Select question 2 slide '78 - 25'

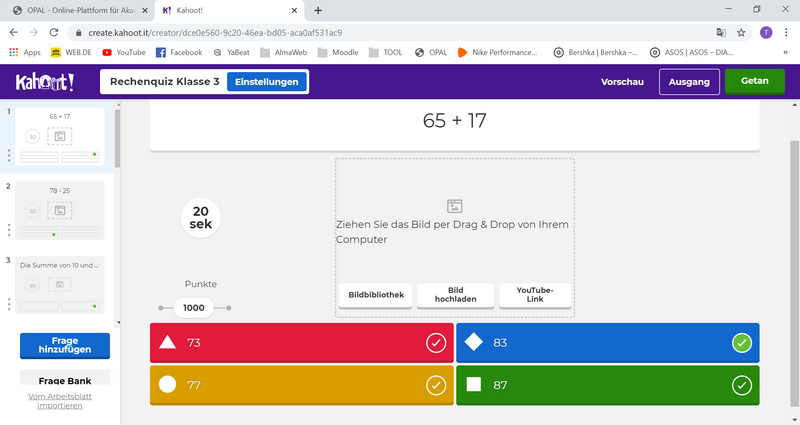tap(60, 210)
